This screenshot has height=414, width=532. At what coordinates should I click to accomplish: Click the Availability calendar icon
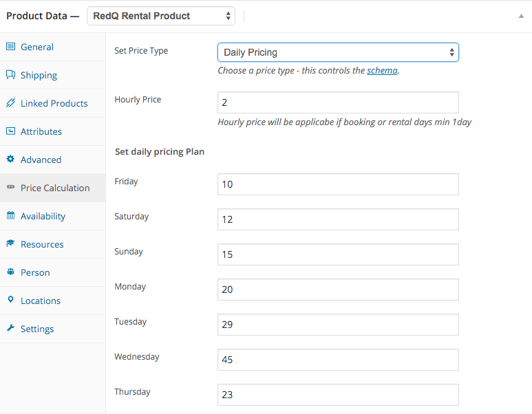[10, 215]
